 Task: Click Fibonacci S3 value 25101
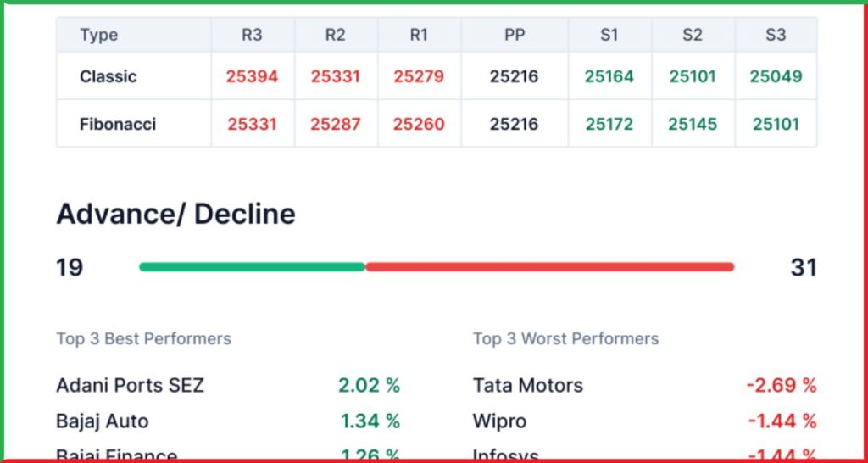(776, 124)
